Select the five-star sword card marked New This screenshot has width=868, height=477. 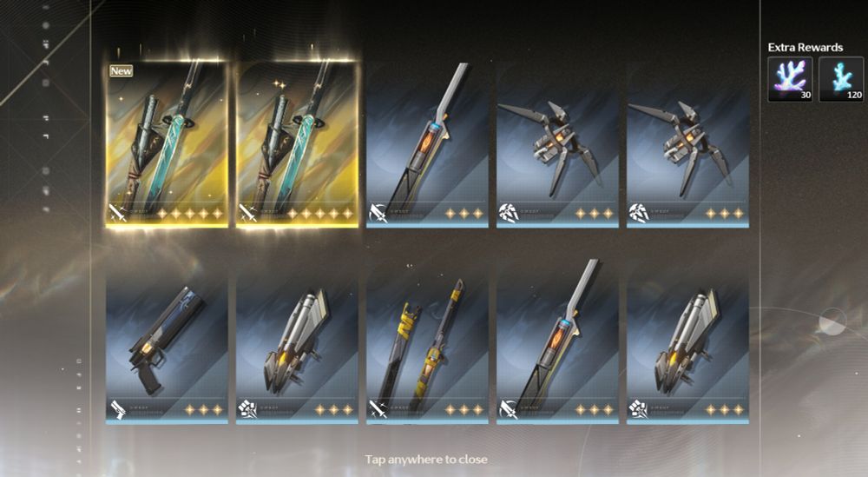(167, 144)
